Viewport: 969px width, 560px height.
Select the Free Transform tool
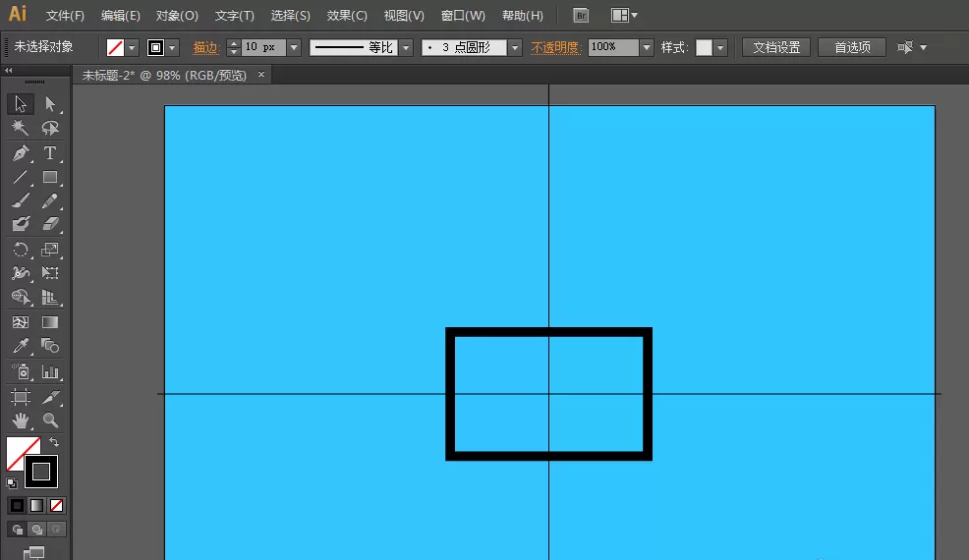(x=50, y=272)
